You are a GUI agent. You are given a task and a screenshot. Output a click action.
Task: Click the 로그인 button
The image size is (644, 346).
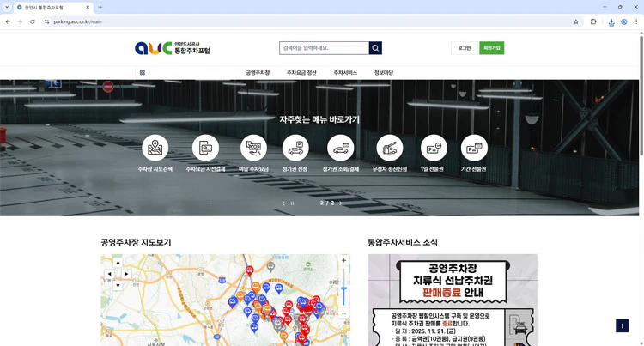tap(464, 48)
